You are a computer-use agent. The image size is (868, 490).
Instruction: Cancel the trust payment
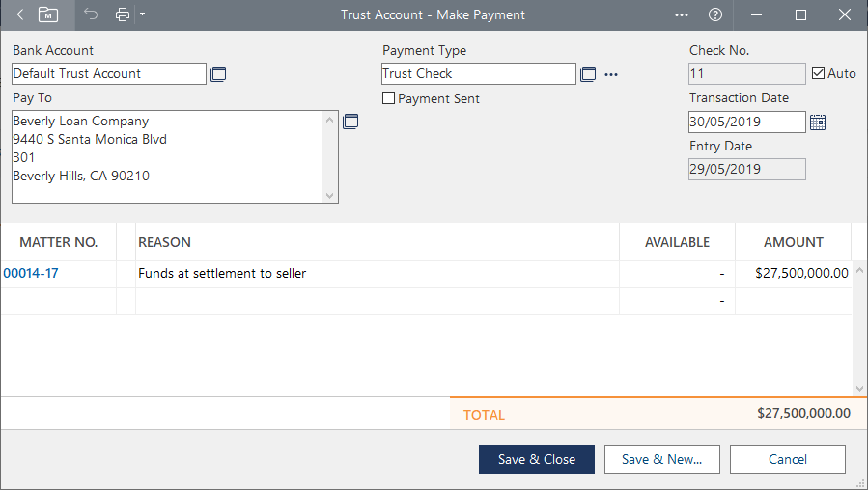pos(787,459)
